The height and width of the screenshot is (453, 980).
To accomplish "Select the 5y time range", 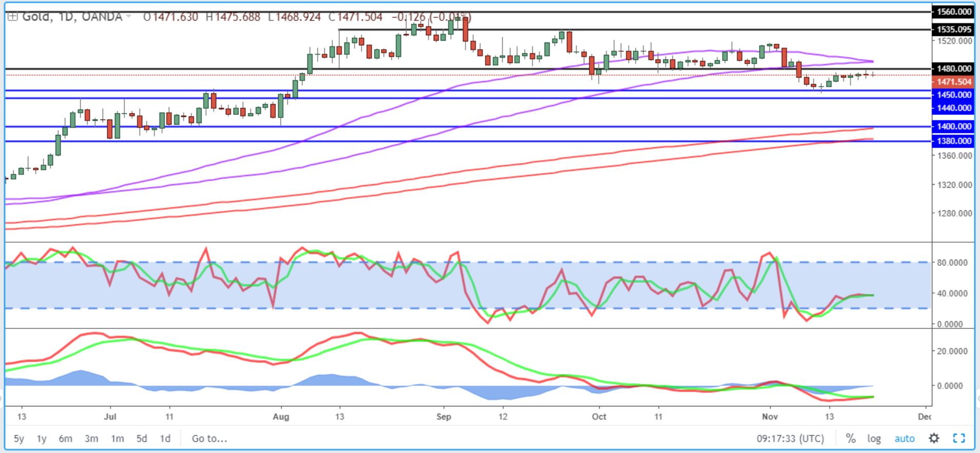I will coord(19,439).
